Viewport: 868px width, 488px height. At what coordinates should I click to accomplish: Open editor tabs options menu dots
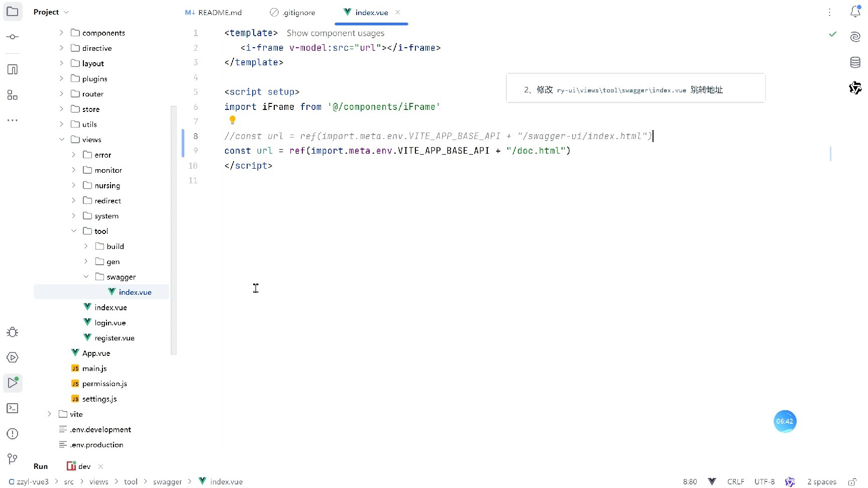click(x=830, y=12)
